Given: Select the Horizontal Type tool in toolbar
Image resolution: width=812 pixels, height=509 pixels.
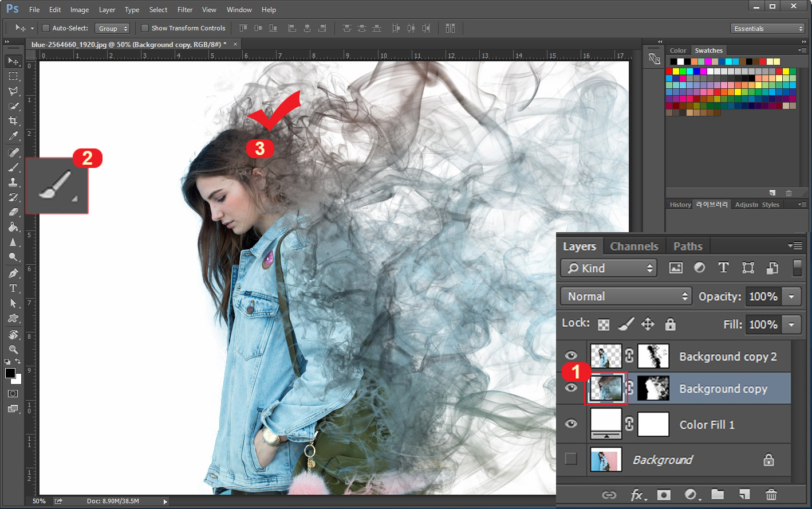Looking at the screenshot, I should (x=13, y=288).
